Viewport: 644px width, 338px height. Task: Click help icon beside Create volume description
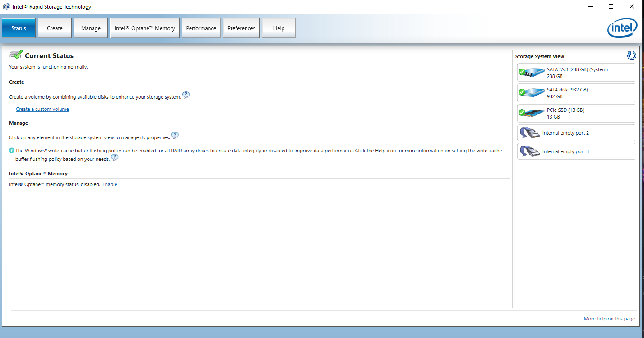(186, 95)
